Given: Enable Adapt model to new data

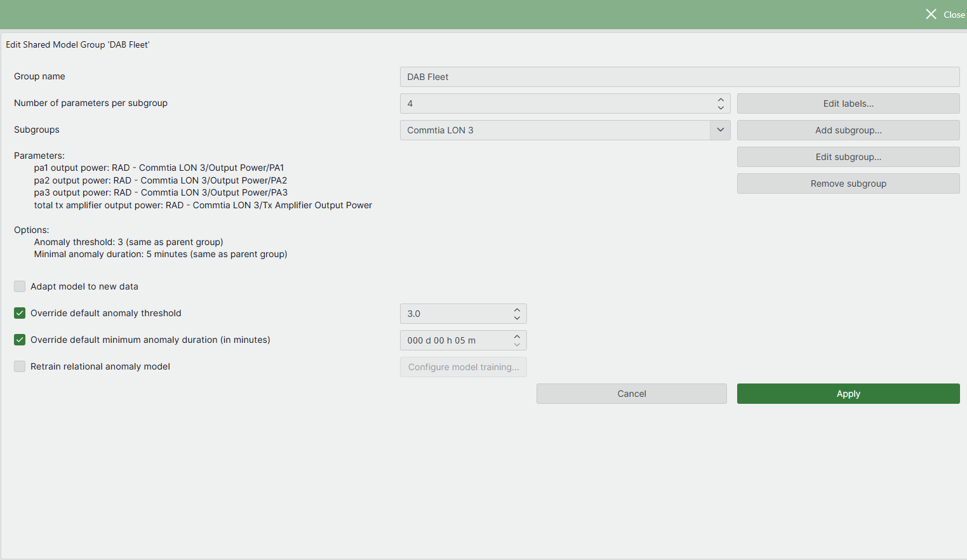Looking at the screenshot, I should coord(19,286).
